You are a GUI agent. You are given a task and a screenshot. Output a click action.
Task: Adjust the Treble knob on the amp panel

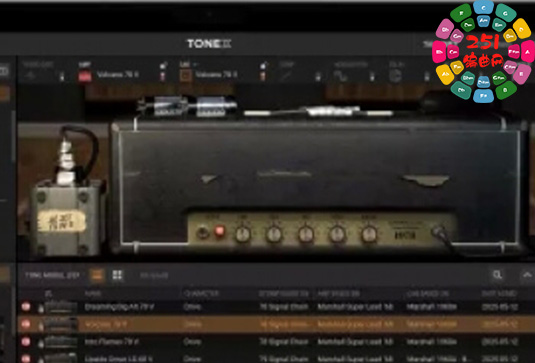coord(337,234)
